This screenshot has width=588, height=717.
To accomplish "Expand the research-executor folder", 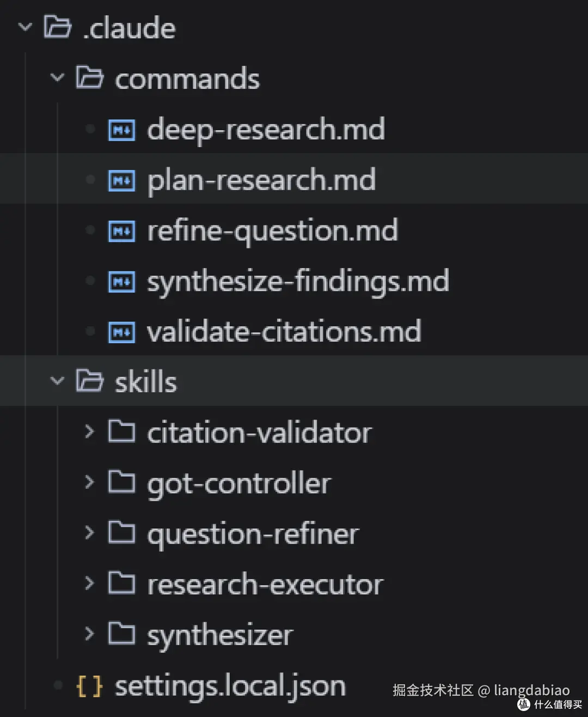I will [x=89, y=583].
